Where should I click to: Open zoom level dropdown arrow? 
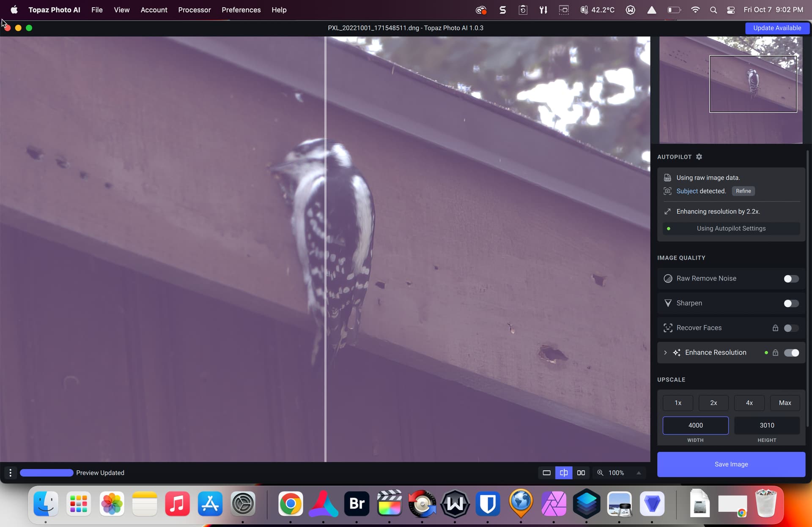tap(639, 472)
